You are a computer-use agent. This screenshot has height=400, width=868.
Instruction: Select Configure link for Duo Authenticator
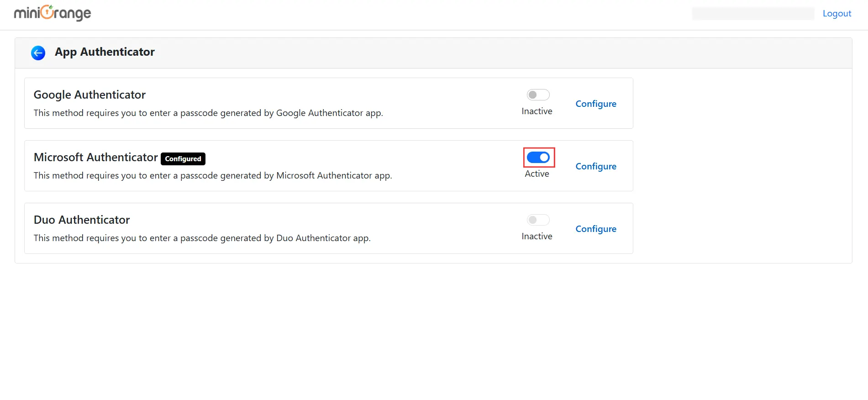[596, 229]
